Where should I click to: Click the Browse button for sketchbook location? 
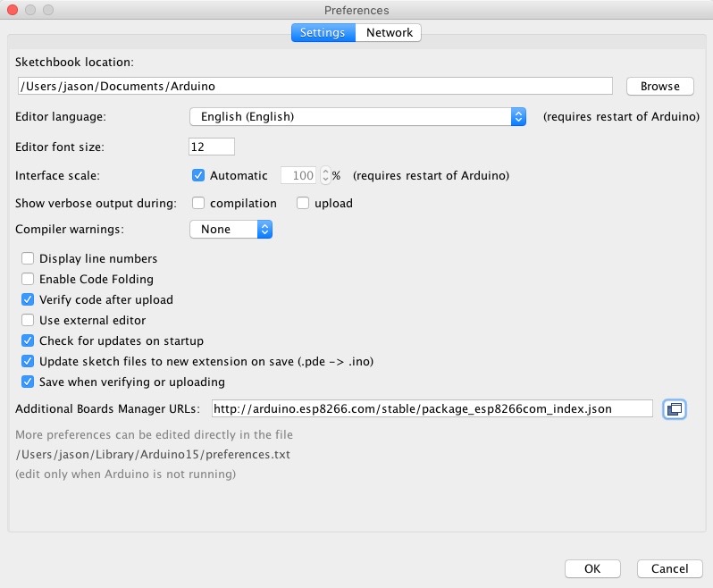coord(659,87)
